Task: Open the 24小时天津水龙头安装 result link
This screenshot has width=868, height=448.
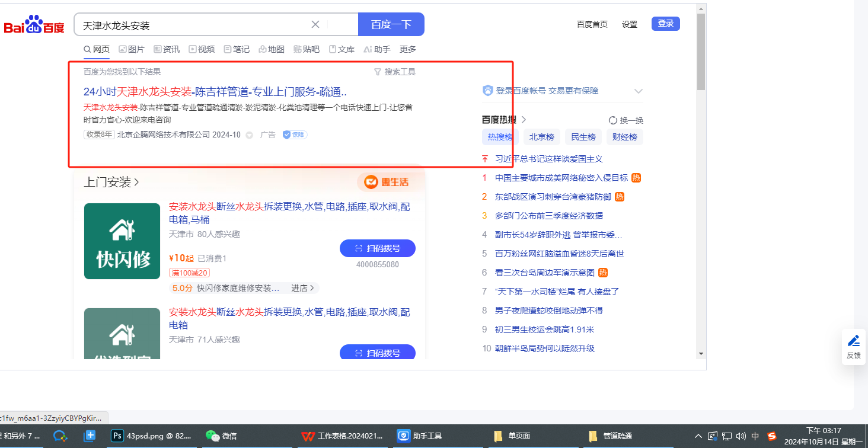Action: 215,92
